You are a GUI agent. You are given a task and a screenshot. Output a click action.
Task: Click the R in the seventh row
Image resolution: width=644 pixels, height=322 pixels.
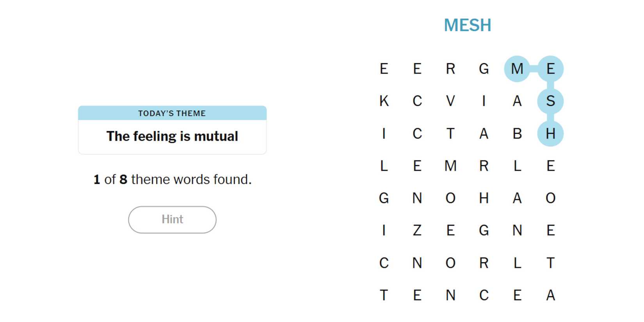pyautogui.click(x=484, y=263)
